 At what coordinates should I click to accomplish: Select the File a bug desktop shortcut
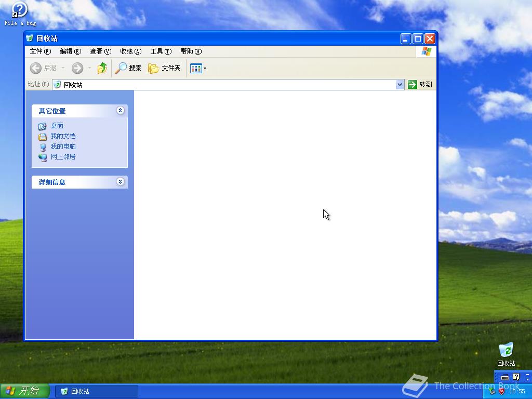tap(20, 14)
